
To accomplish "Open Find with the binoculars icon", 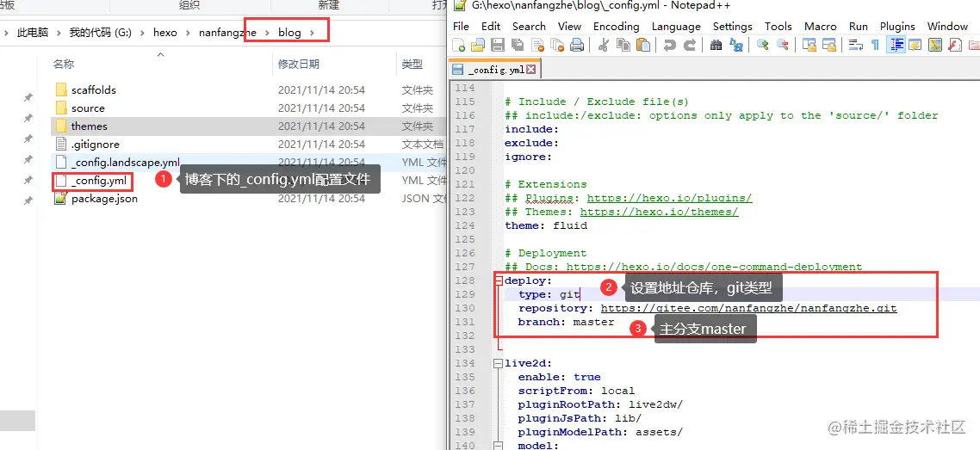I will [x=716, y=45].
